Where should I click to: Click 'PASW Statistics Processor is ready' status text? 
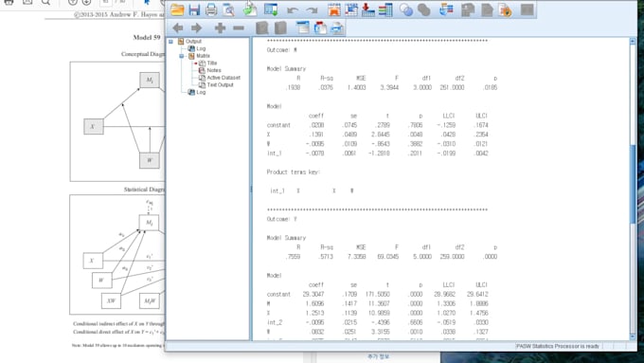coord(557,346)
